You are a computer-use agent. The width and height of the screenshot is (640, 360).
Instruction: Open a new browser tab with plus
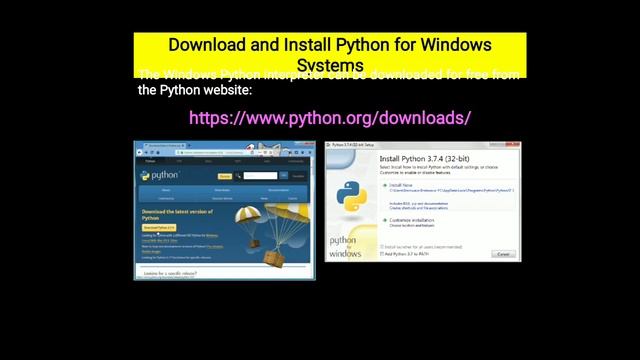(x=189, y=145)
